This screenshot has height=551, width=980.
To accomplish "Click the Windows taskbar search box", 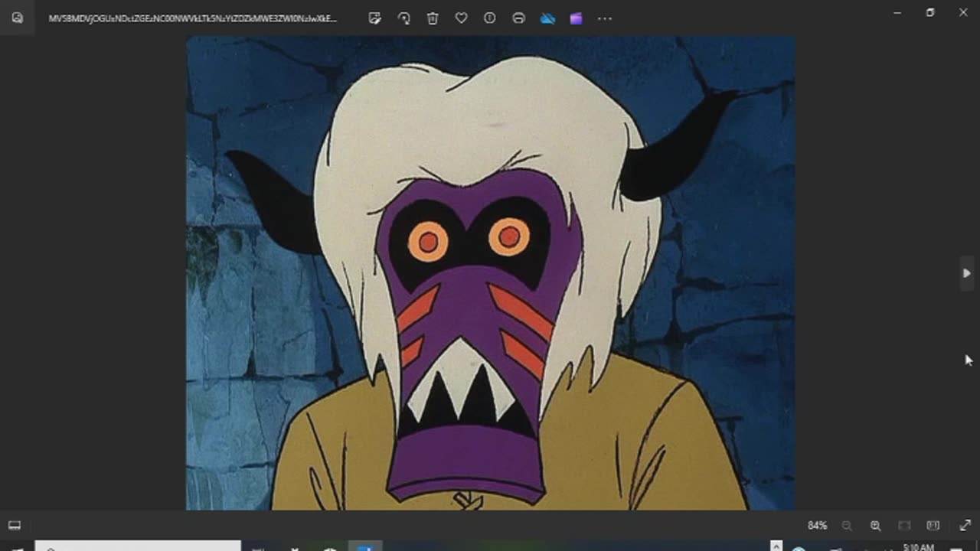I will click(139, 546).
